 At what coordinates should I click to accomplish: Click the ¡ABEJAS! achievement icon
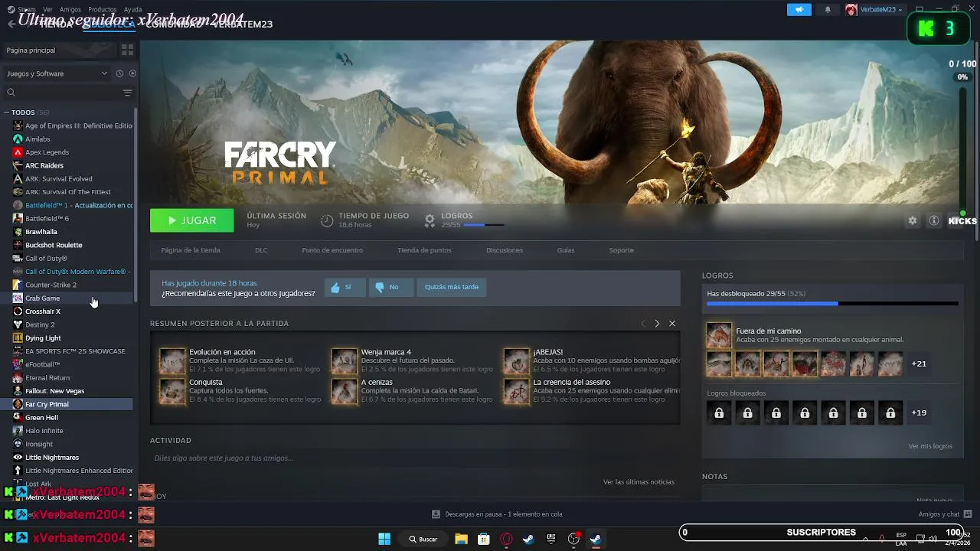coord(517,361)
